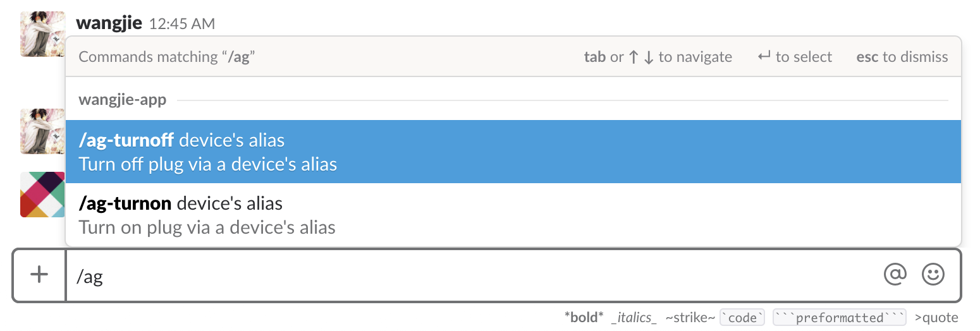Click the `code` formatting hint
The width and height of the screenshot is (980, 331).
[743, 317]
